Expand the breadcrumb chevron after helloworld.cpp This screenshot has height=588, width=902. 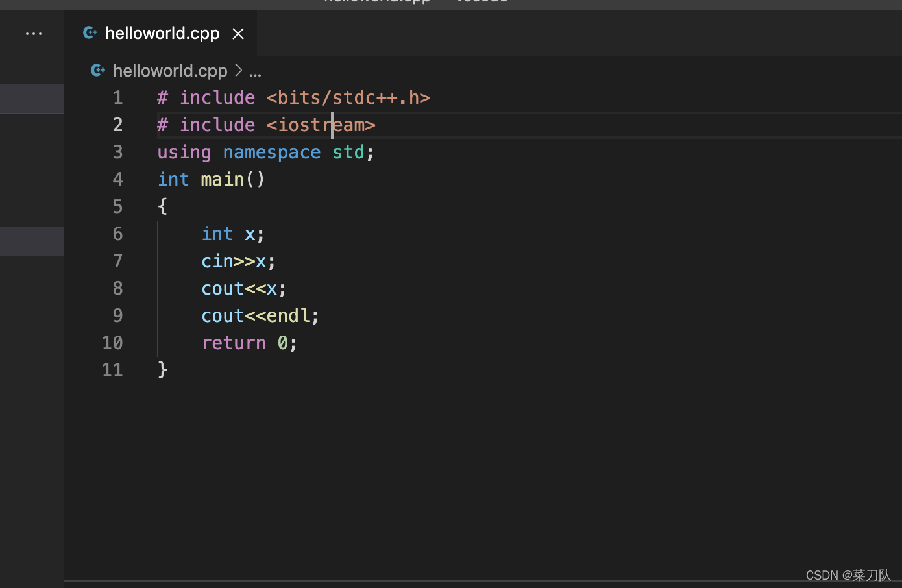coord(238,70)
